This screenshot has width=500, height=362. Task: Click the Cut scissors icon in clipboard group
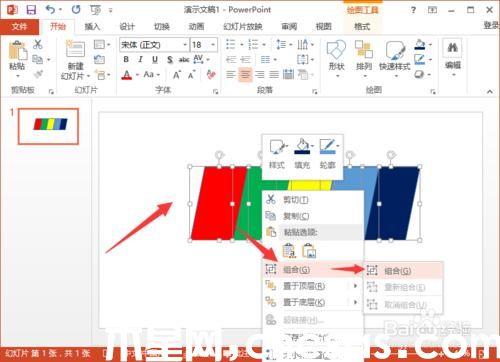38,44
